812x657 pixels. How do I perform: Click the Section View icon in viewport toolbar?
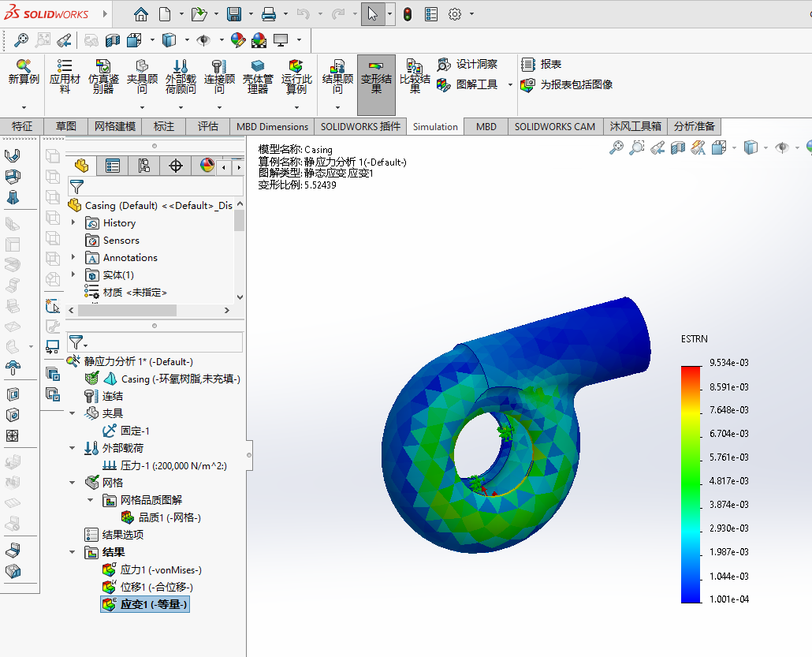click(x=677, y=148)
